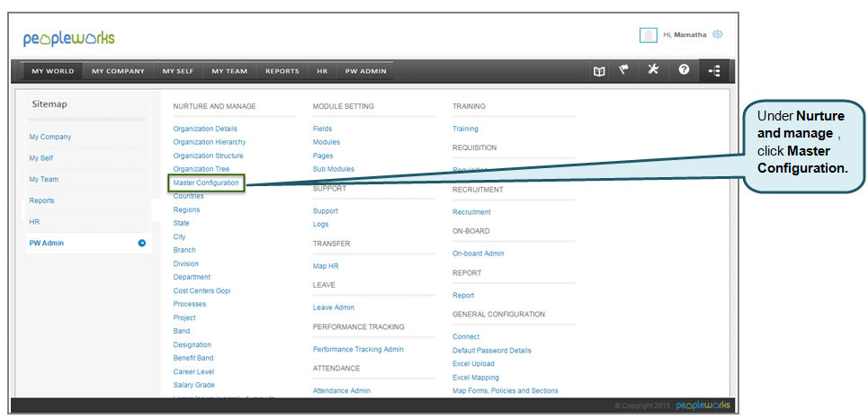The width and height of the screenshot is (868, 419).
Task: Select HR in the Sitemap sidebar
Action: pyautogui.click(x=34, y=221)
